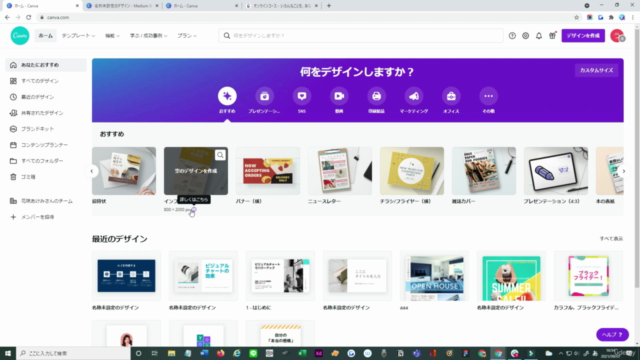Slide the recommended carousel right with arrow

pyautogui.click(x=624, y=171)
